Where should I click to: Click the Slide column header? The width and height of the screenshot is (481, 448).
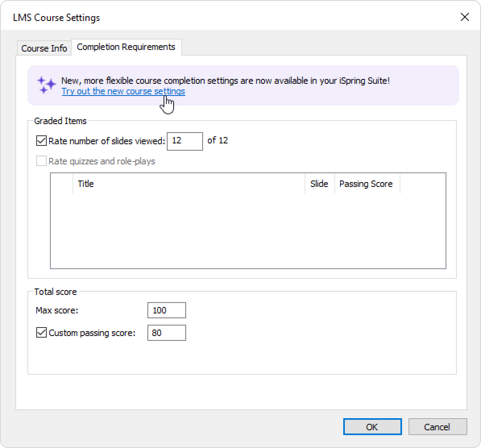pos(319,184)
